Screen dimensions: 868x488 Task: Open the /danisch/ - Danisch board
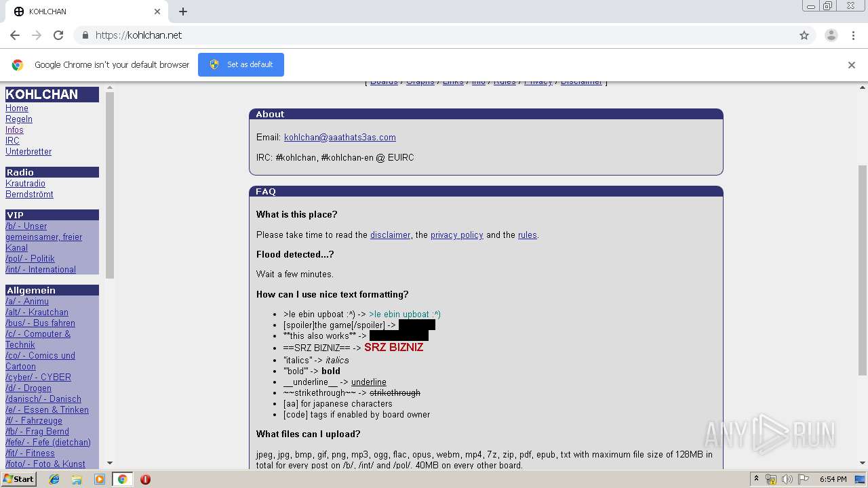tap(43, 399)
